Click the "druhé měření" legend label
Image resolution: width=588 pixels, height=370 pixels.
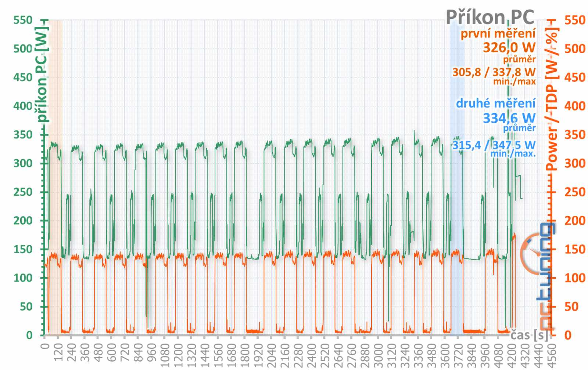[x=495, y=103]
